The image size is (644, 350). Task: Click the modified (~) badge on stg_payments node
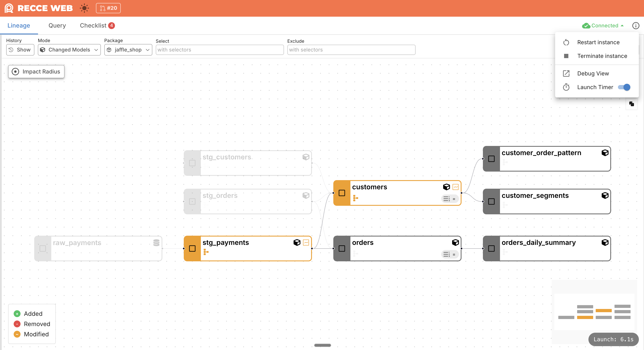[306, 242]
